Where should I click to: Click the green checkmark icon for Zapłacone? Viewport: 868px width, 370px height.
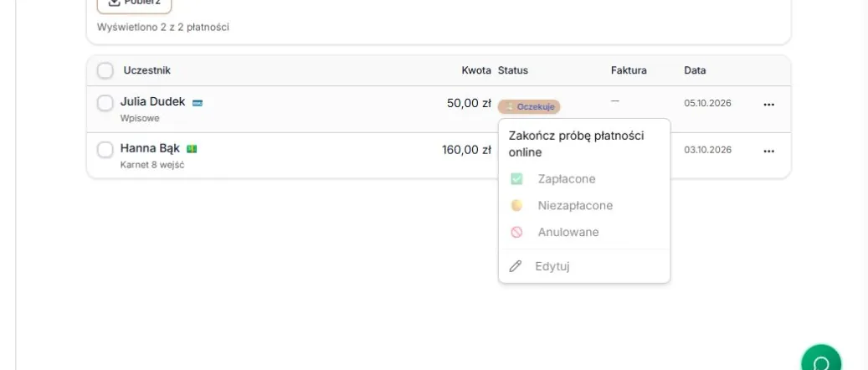pyautogui.click(x=516, y=179)
